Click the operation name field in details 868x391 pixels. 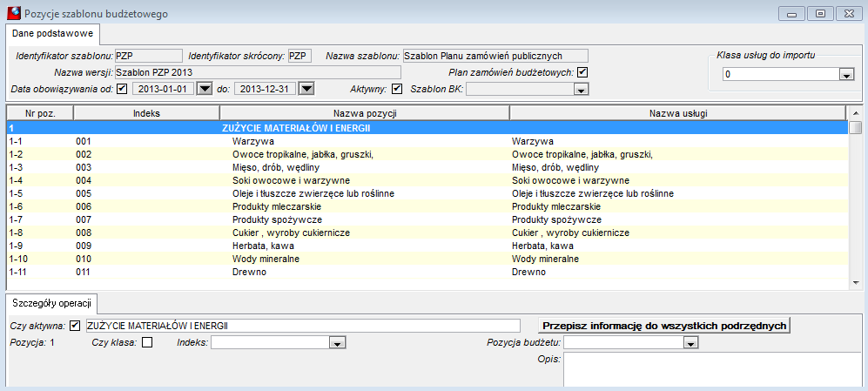coord(303,326)
